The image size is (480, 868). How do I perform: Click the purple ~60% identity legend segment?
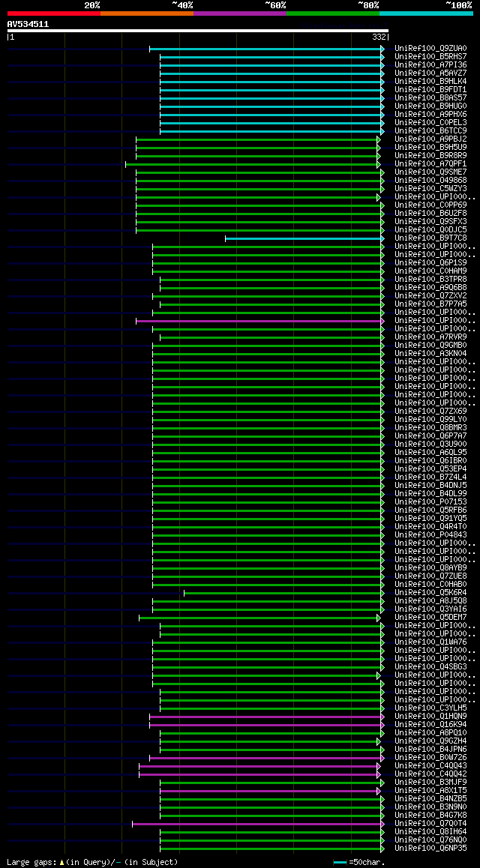(x=240, y=13)
